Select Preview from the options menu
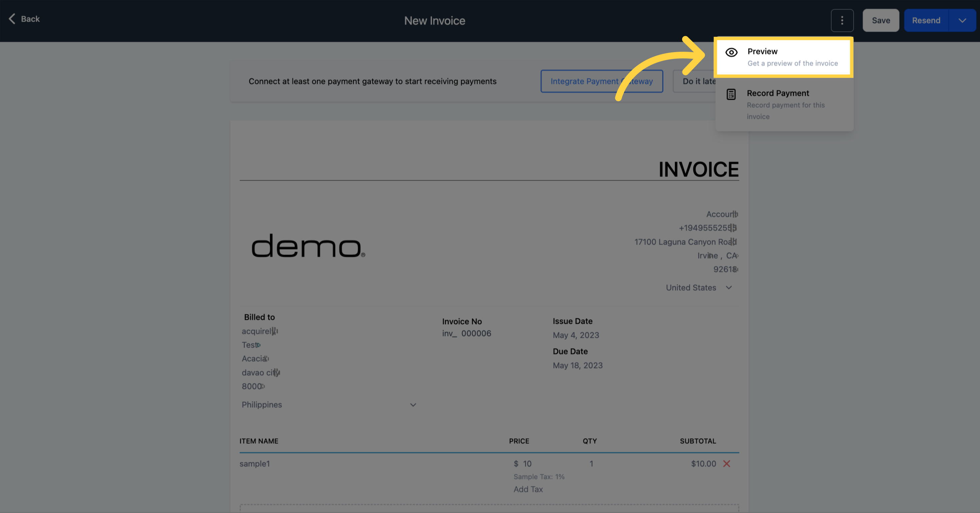 (783, 57)
